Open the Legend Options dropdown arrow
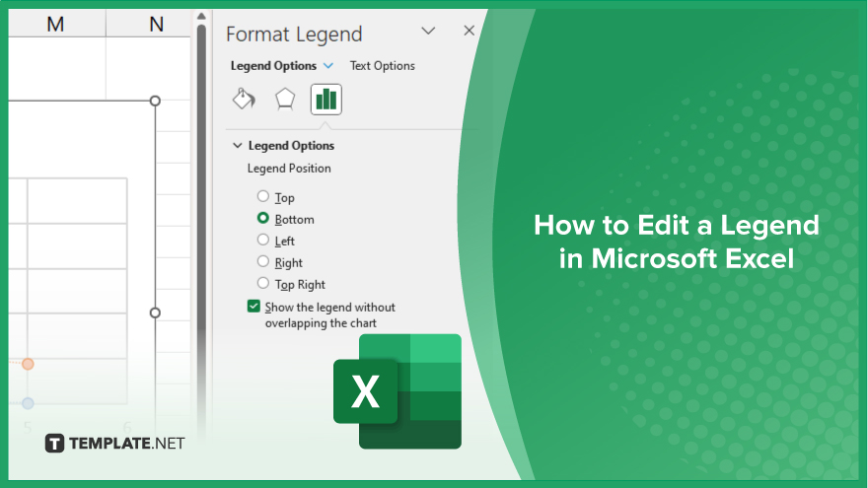Image resolution: width=868 pixels, height=488 pixels. click(x=328, y=66)
